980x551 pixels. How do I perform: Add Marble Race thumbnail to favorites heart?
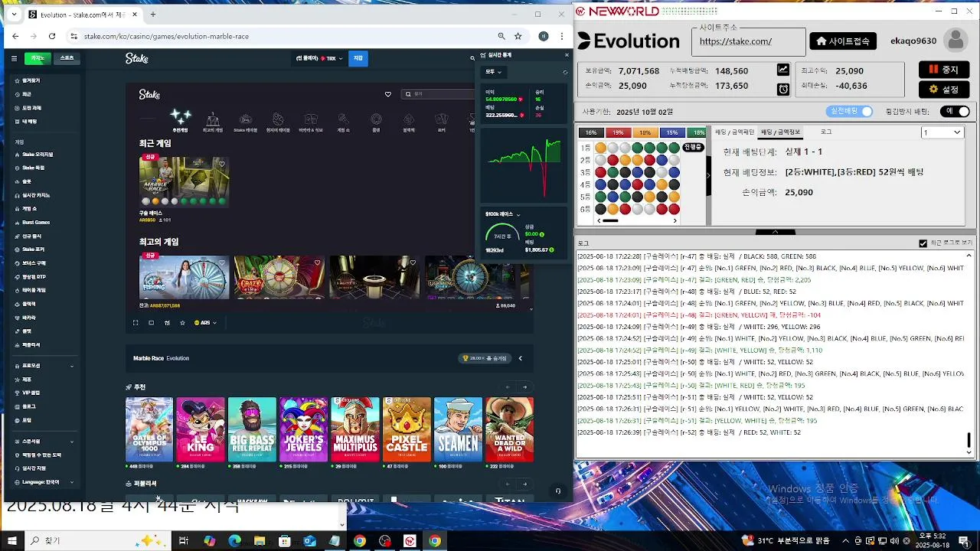(x=222, y=164)
